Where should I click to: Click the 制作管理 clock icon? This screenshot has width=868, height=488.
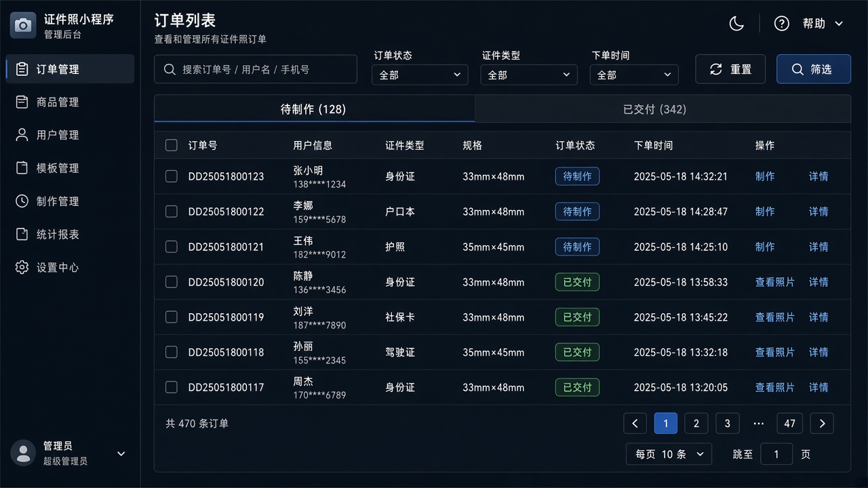pos(22,201)
